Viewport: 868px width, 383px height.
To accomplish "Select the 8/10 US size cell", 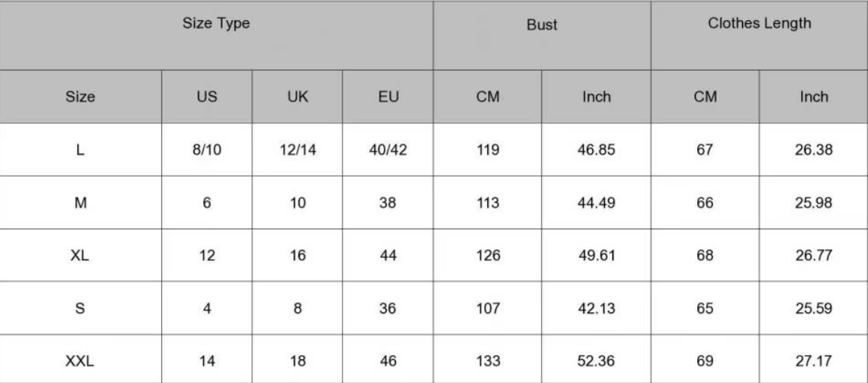I will 207,150.
